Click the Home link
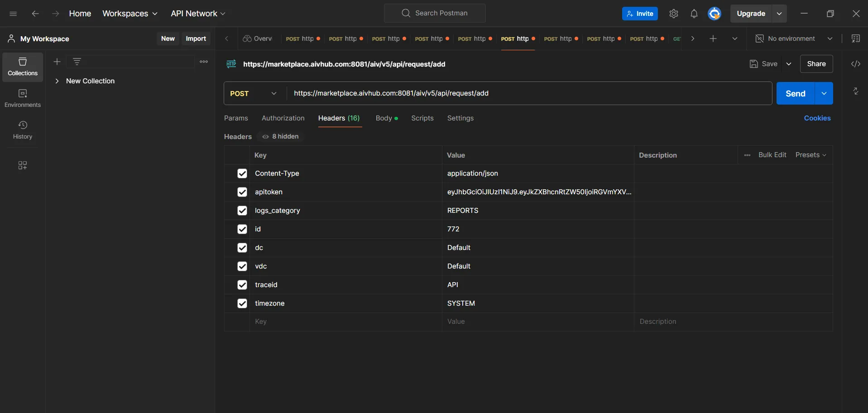 click(x=80, y=14)
